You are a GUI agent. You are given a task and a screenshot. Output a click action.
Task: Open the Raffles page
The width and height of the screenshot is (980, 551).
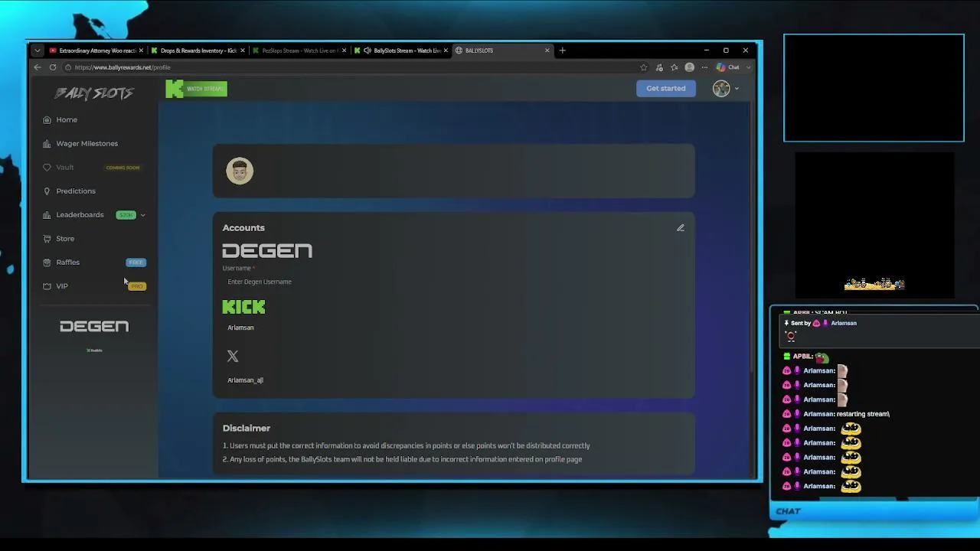(x=67, y=262)
